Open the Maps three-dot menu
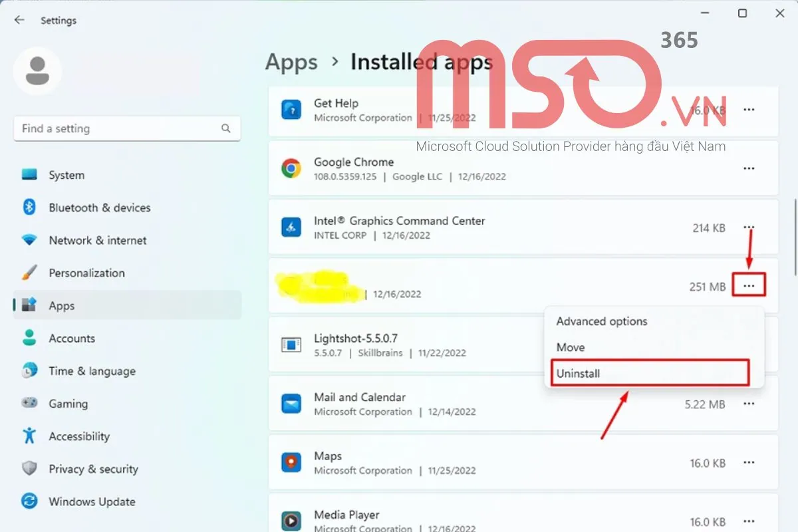 (x=749, y=462)
